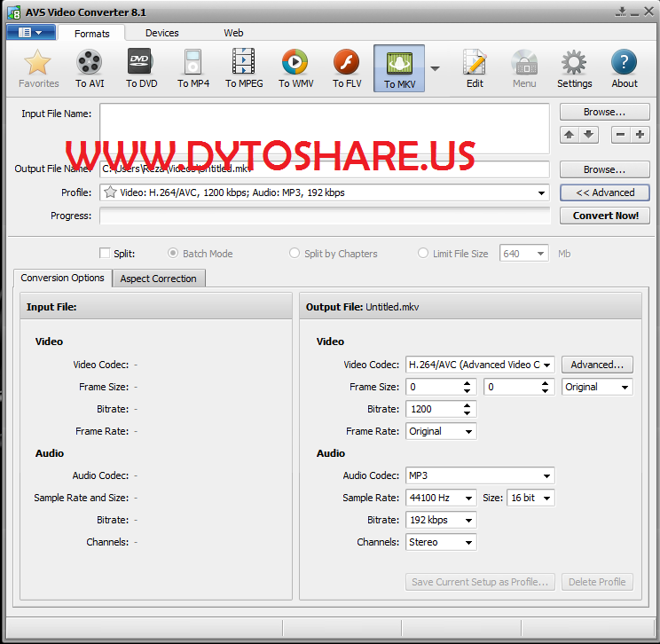Image resolution: width=660 pixels, height=644 pixels.
Task: Switch to the Devices tab
Action: click(161, 33)
